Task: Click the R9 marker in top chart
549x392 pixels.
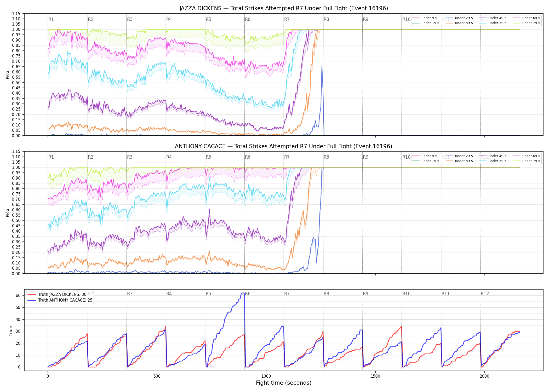Action: pyautogui.click(x=365, y=19)
